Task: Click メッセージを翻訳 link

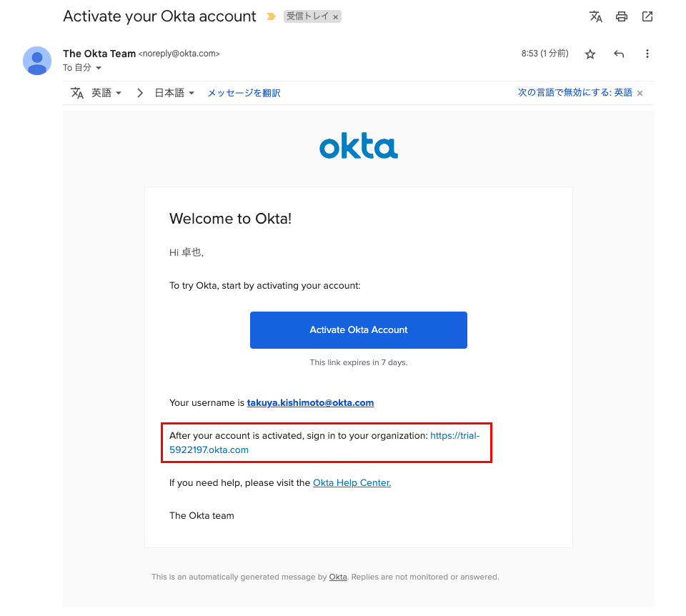Action: pos(244,93)
